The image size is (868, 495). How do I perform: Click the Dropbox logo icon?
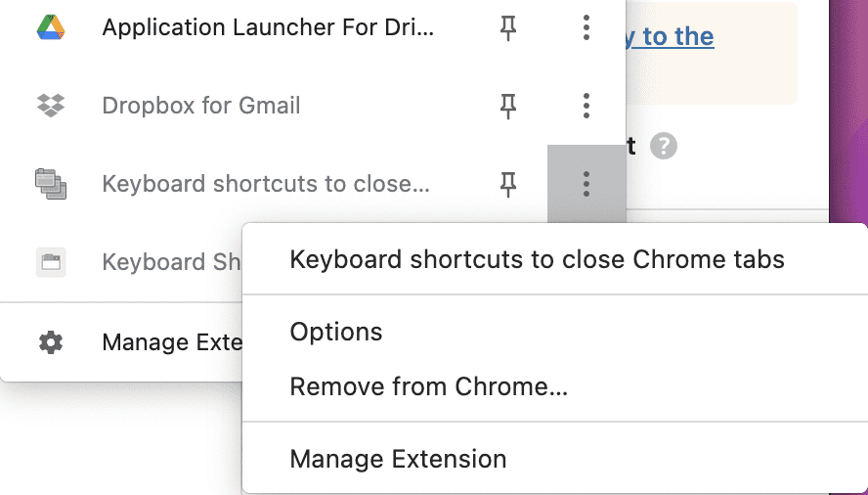51,106
